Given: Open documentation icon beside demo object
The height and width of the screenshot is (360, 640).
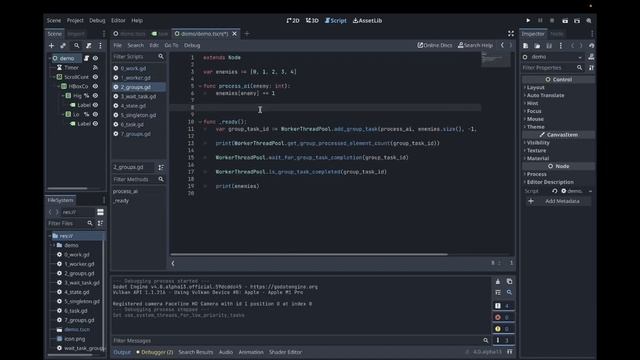Looking at the screenshot, I should click(591, 57).
